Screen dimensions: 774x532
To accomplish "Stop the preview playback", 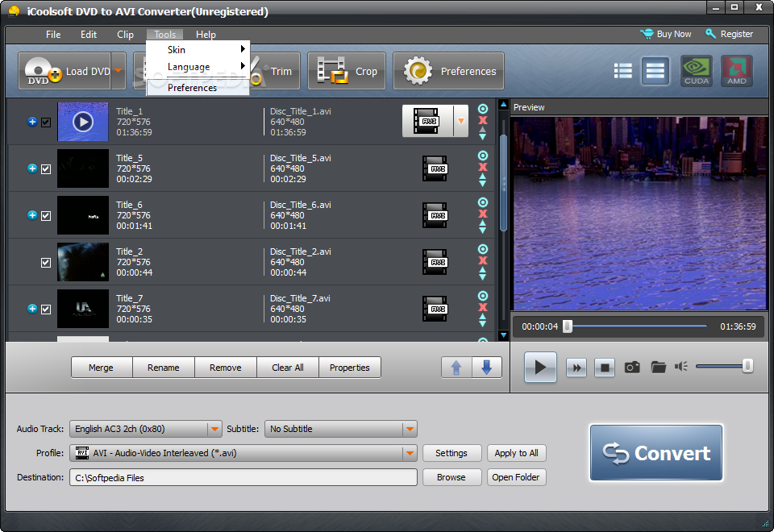I will coord(605,368).
